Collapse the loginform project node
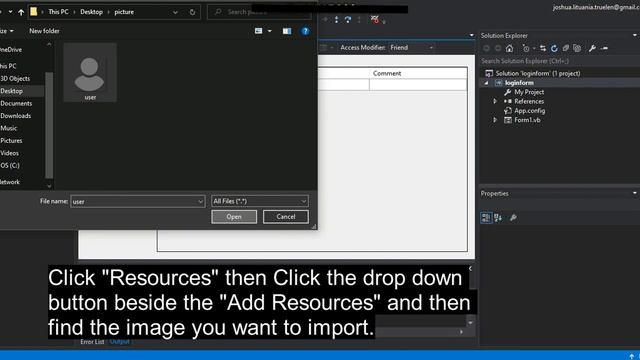The image size is (640, 360). pos(486,83)
